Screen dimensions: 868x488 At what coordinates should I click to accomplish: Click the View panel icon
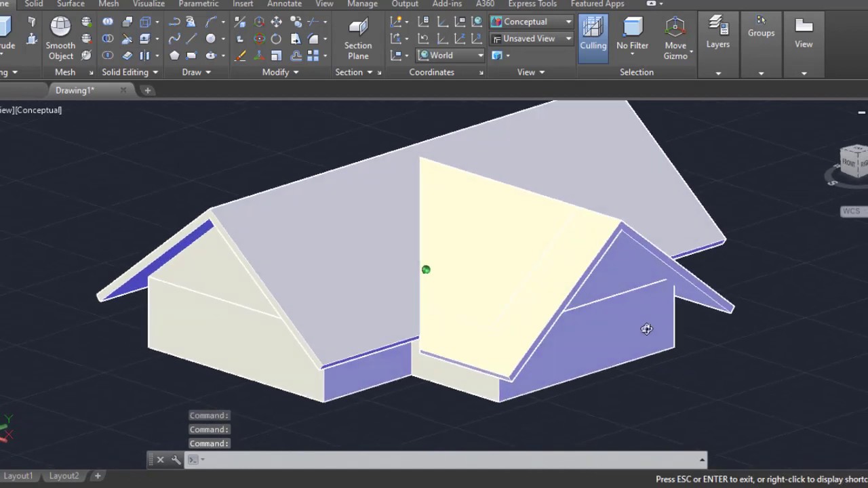tap(804, 33)
